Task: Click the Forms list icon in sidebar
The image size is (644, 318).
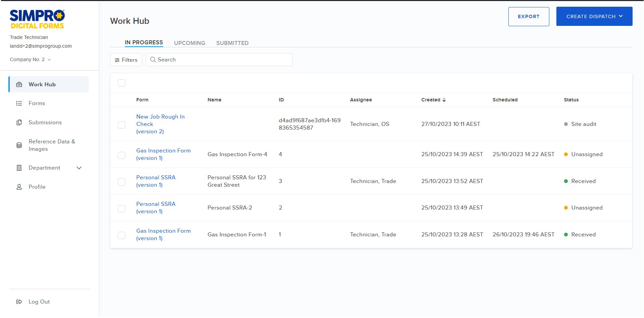Action: tap(19, 103)
